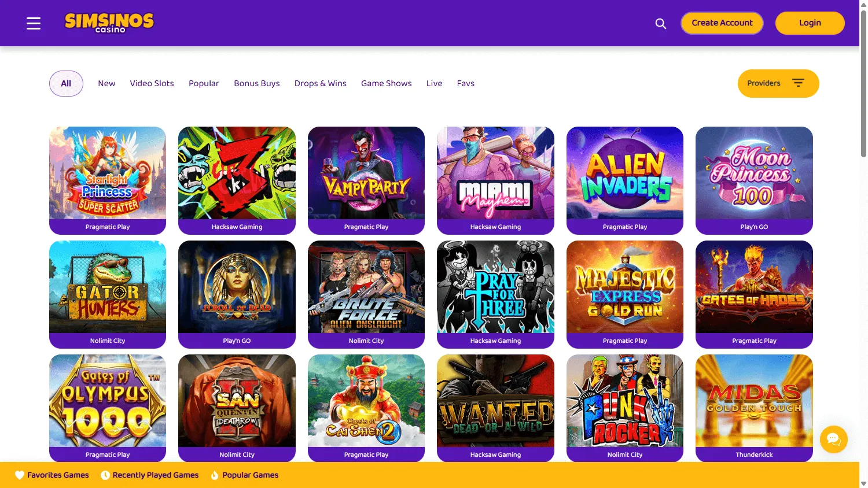Launch Midas Golden Touch game
This screenshot has height=488, width=868.
click(754, 408)
